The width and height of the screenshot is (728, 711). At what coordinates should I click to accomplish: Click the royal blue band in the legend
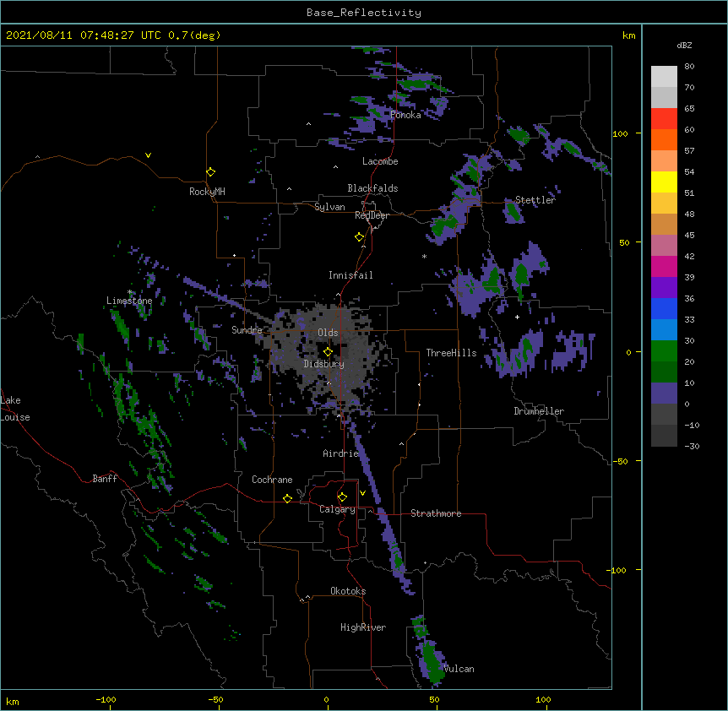point(664,308)
